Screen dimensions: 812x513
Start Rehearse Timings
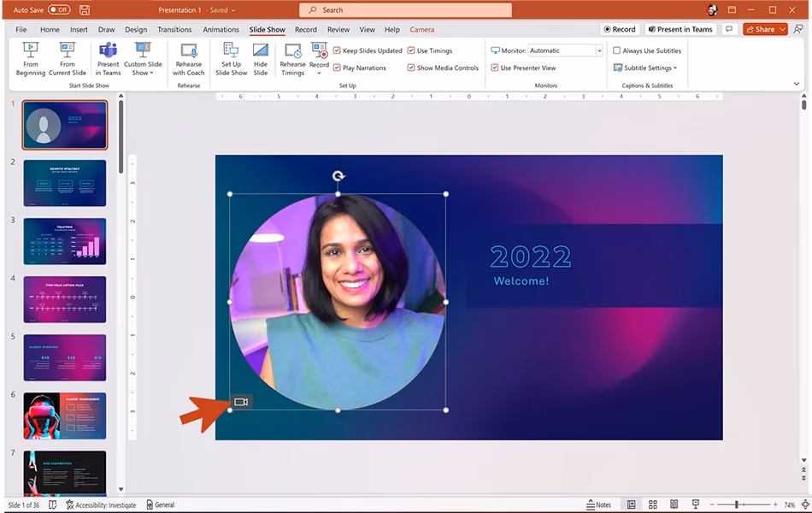pyautogui.click(x=292, y=58)
